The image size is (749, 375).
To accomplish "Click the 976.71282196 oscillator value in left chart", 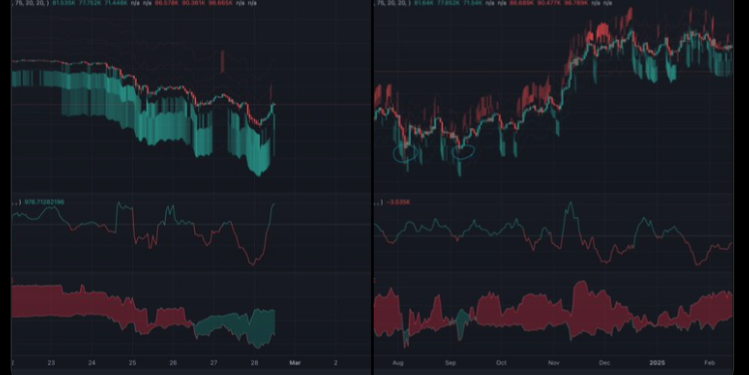I will point(43,202).
